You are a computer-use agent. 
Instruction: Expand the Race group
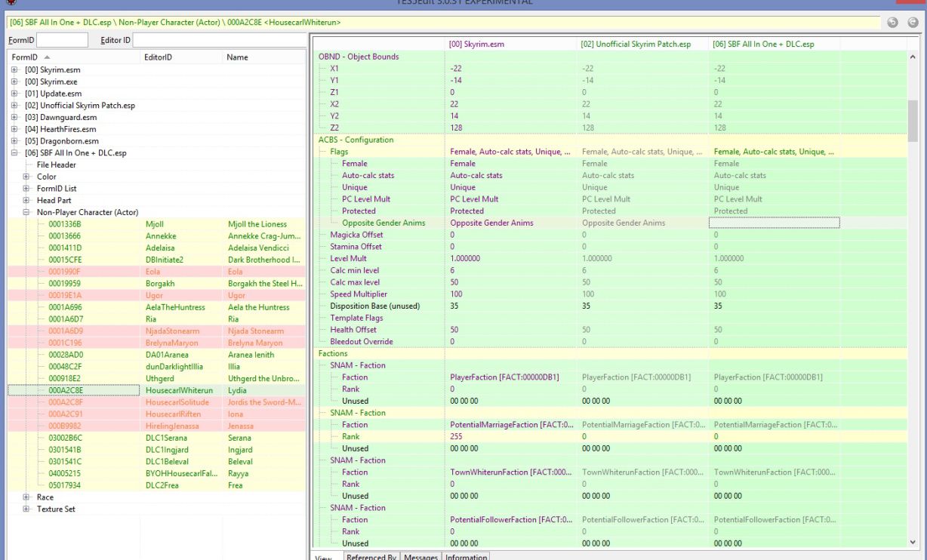tap(26, 497)
